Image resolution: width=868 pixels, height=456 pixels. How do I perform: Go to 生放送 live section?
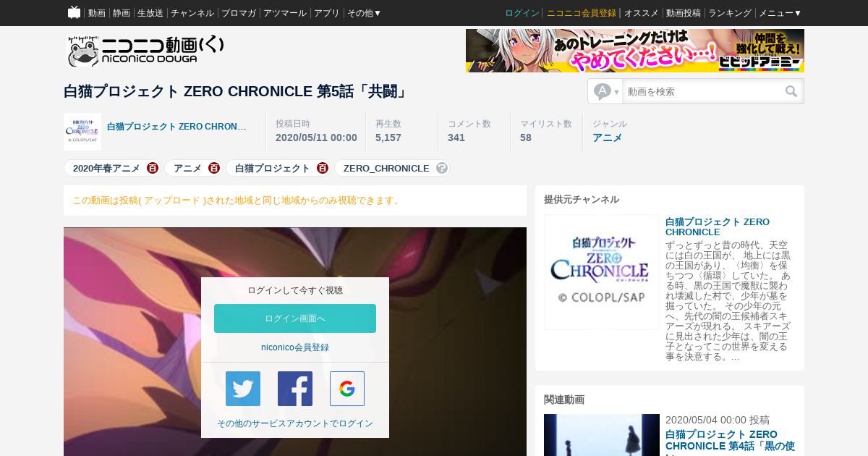(150, 13)
